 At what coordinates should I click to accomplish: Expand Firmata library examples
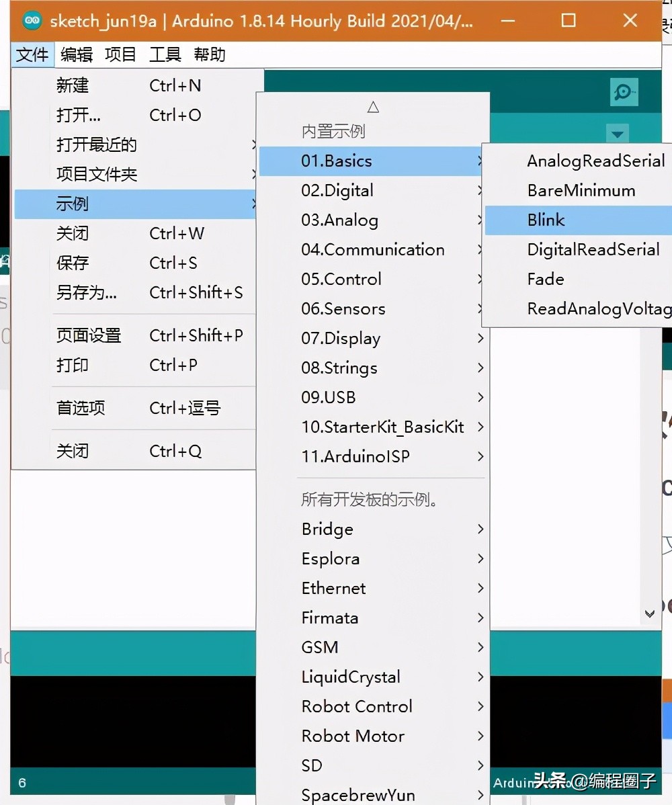[373, 618]
